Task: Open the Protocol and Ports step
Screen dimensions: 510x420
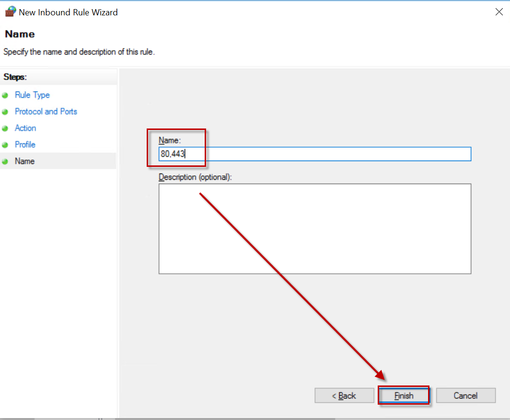Action: [x=46, y=111]
